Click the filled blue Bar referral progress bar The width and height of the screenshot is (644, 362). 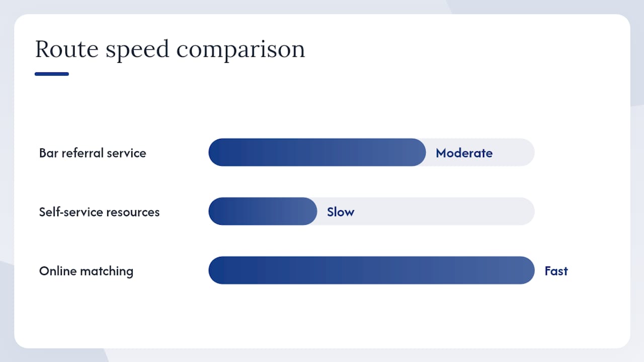pyautogui.click(x=317, y=152)
